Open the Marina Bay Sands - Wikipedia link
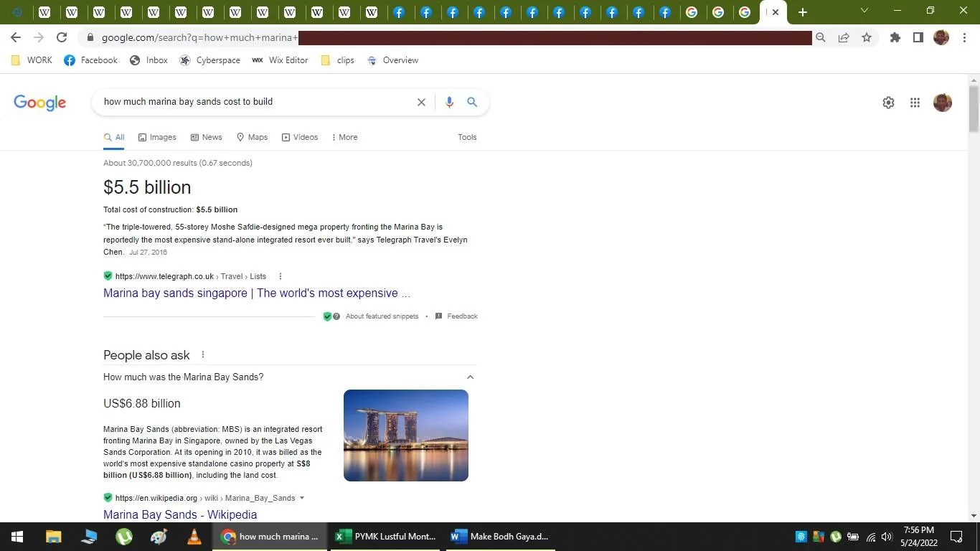Viewport: 980px width, 551px height. [180, 514]
